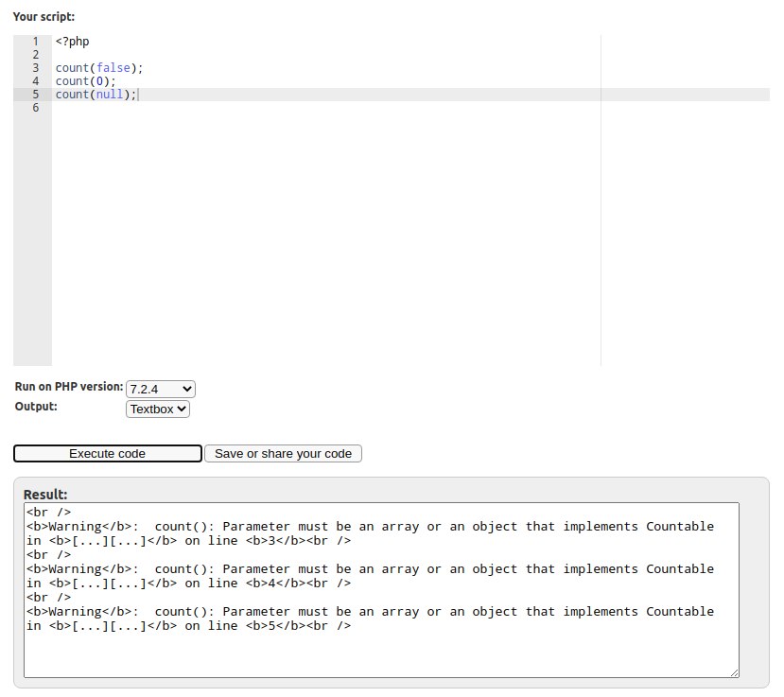Screen dimensions: 784x697
Task: Click the 'Run on PHP version:' label
Action: [69, 387]
